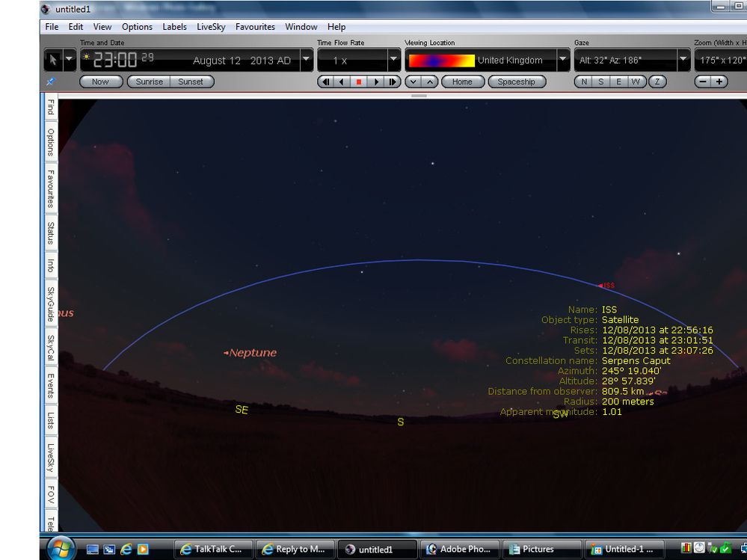This screenshot has height=560, width=747.
Task: Stop time flow with red square
Action: pyautogui.click(x=359, y=82)
